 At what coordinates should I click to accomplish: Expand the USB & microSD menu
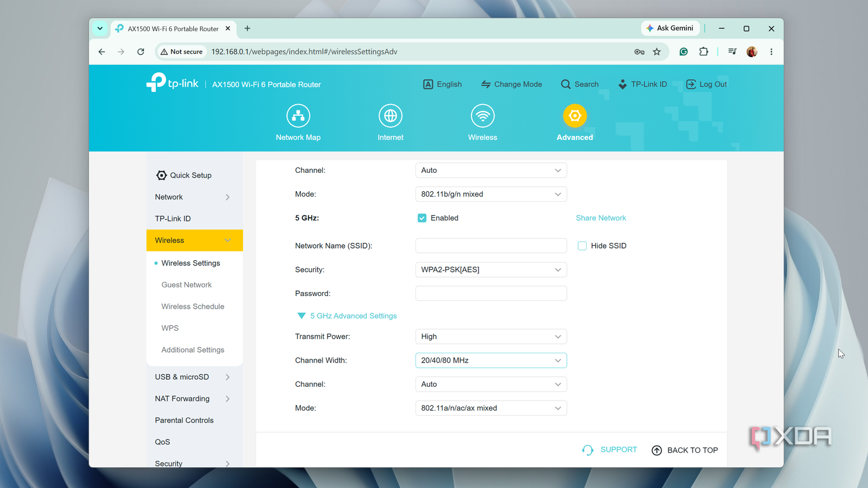coord(194,377)
